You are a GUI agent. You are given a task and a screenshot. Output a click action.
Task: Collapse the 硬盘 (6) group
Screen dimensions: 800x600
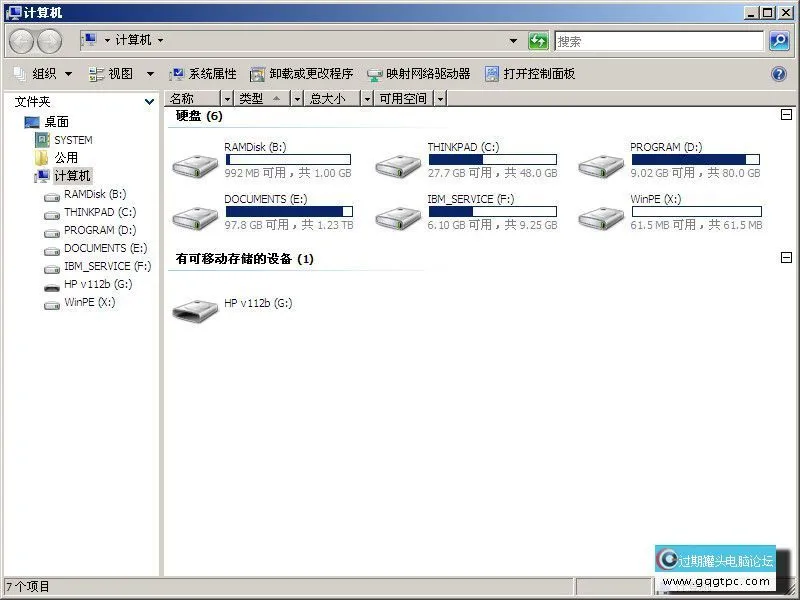click(787, 115)
